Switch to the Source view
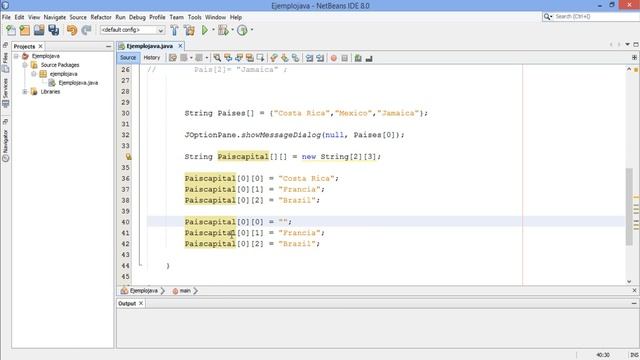The image size is (640, 360). coord(128,58)
